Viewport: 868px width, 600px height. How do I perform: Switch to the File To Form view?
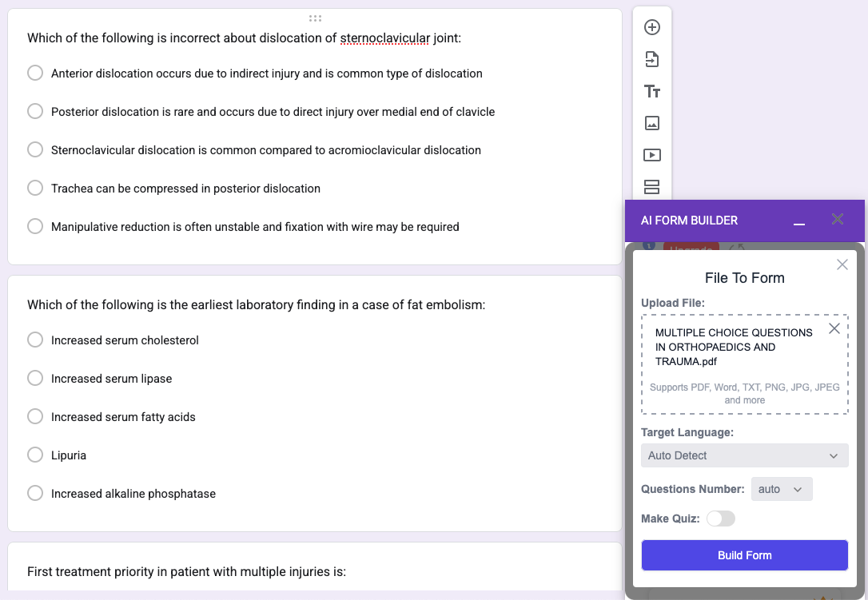pos(744,277)
